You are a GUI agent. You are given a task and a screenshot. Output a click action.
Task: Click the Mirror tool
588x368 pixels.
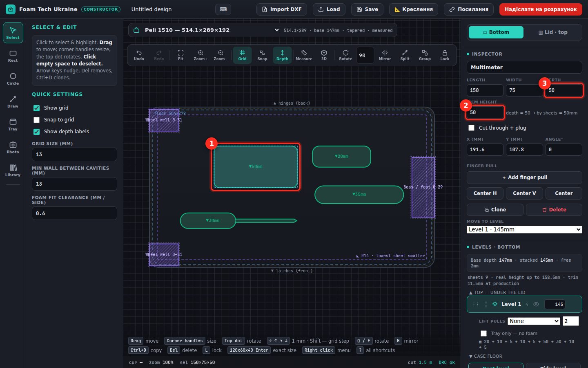tap(385, 55)
